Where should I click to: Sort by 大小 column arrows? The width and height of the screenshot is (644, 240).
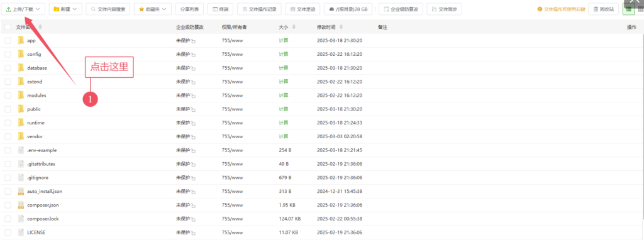[x=294, y=27]
